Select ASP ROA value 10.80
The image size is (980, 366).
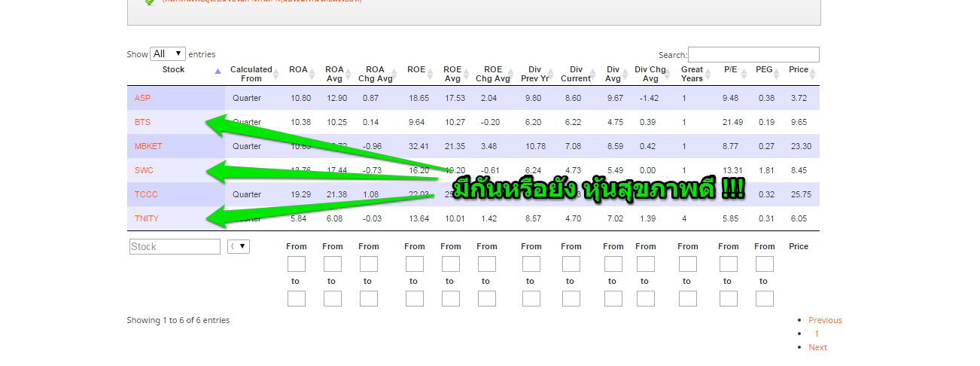click(x=301, y=98)
